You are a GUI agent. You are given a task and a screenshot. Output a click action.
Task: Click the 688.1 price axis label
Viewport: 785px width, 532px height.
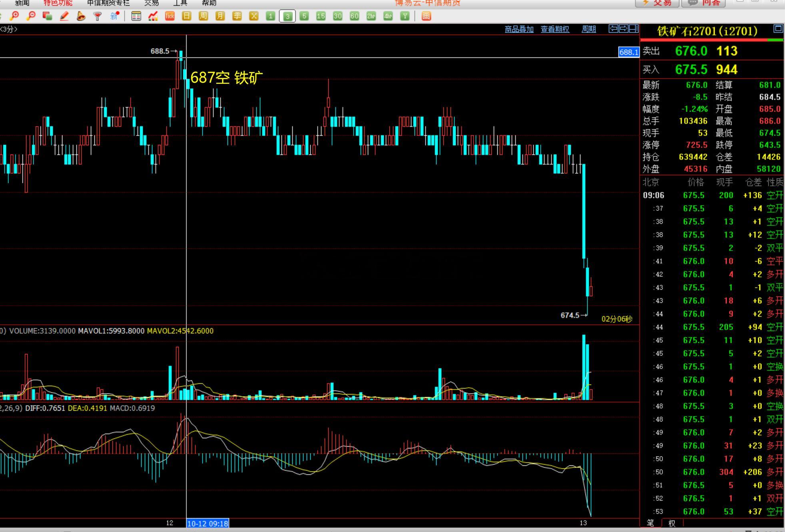629,52
